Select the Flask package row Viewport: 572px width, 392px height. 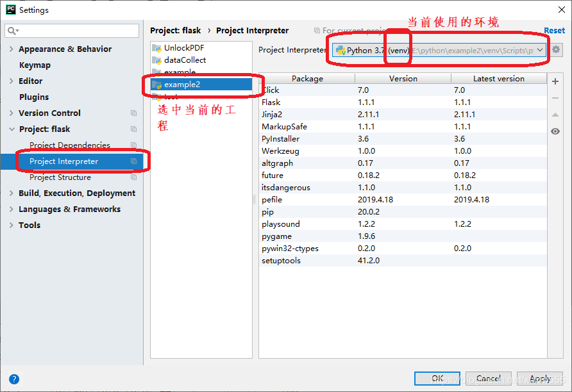(x=271, y=102)
